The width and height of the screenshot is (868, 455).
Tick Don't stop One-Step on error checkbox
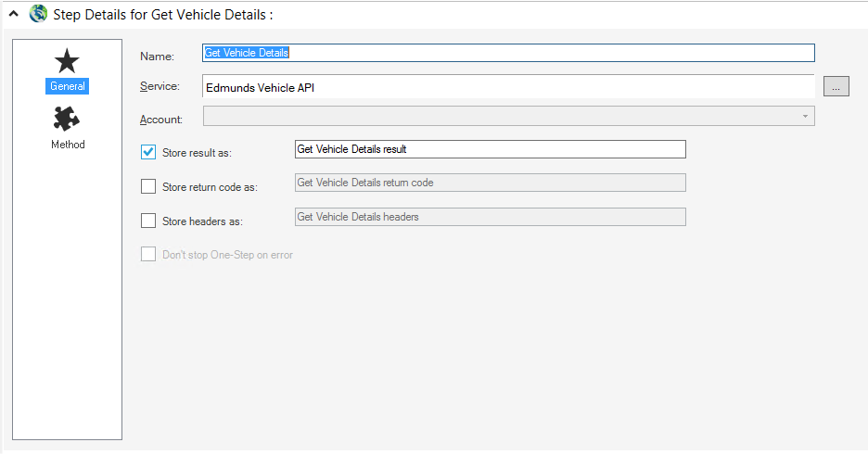coord(148,254)
